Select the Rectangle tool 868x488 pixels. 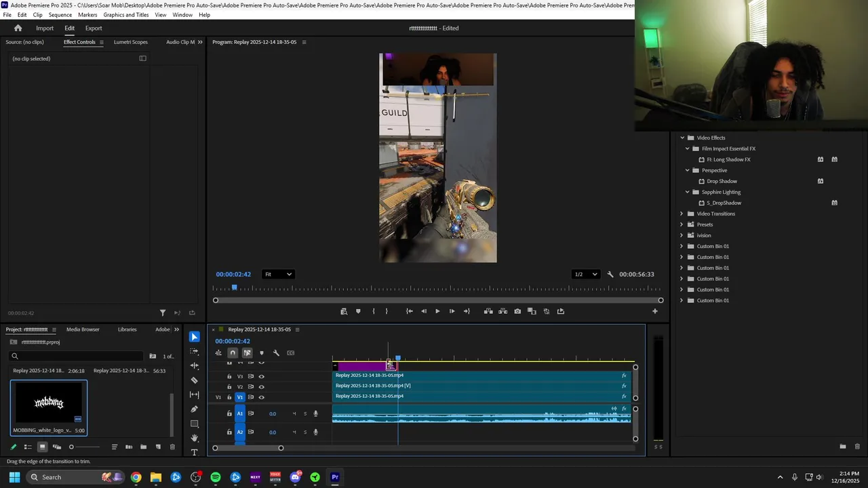click(195, 424)
